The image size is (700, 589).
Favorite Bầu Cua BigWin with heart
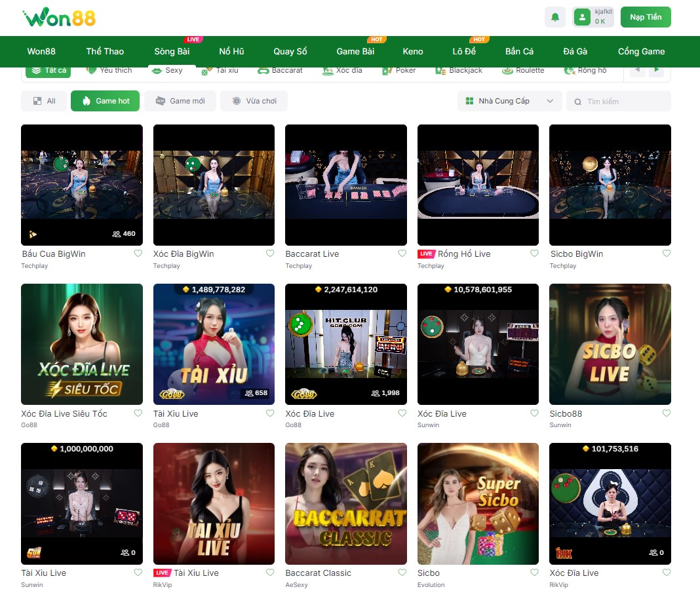coord(138,254)
